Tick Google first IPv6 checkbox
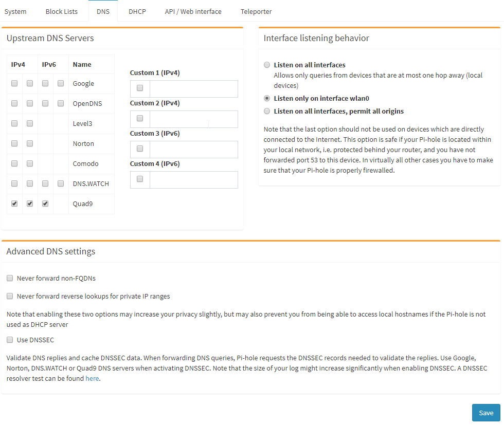Screen dimensions: 504x425 click(45, 84)
